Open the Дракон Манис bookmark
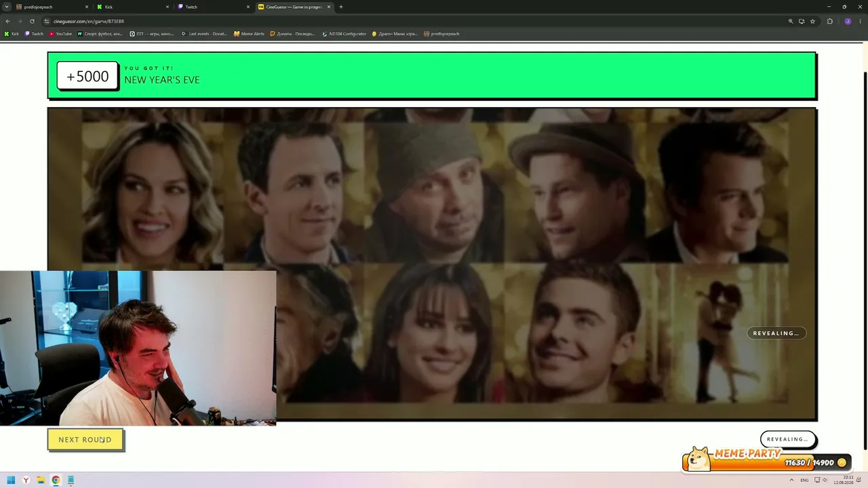Image resolution: width=868 pixels, height=488 pixels. (395, 34)
